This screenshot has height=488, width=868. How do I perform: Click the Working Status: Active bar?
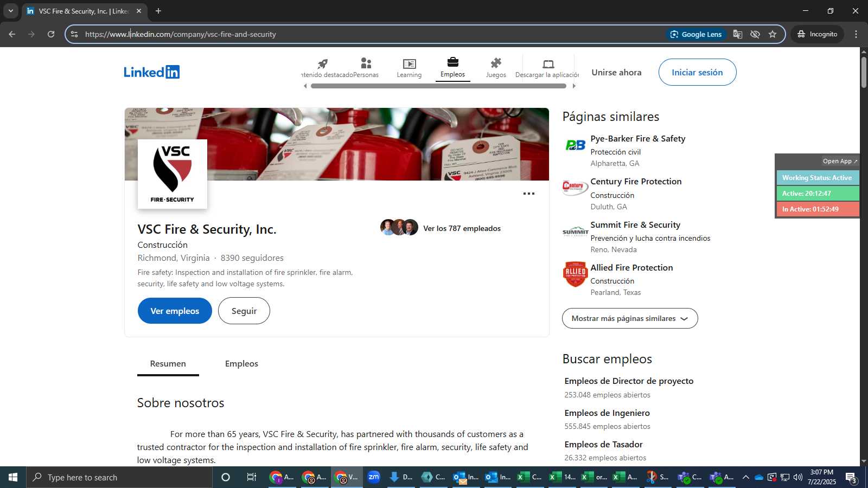(x=818, y=178)
